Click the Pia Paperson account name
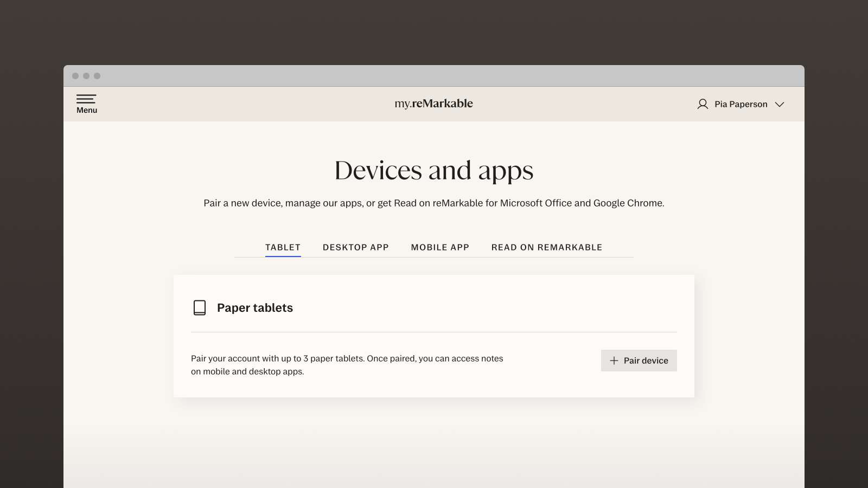Screen dimensions: 868x488 click(x=741, y=104)
